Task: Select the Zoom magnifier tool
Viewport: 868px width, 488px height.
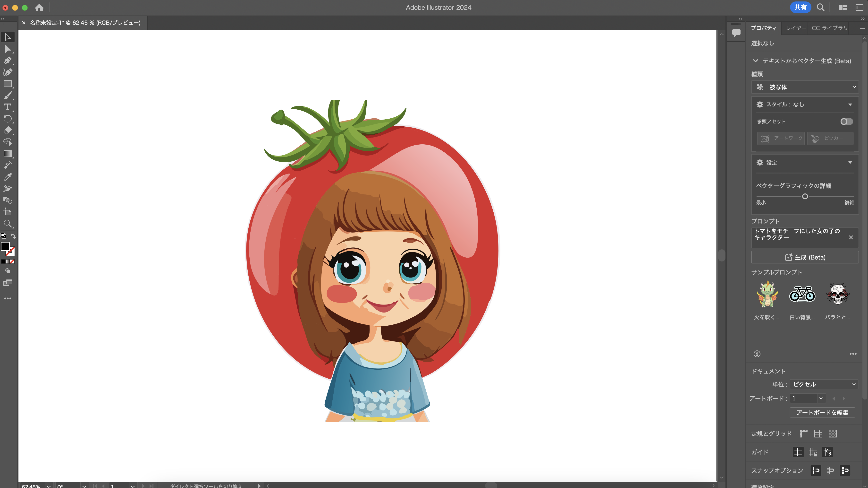Action: (x=8, y=224)
